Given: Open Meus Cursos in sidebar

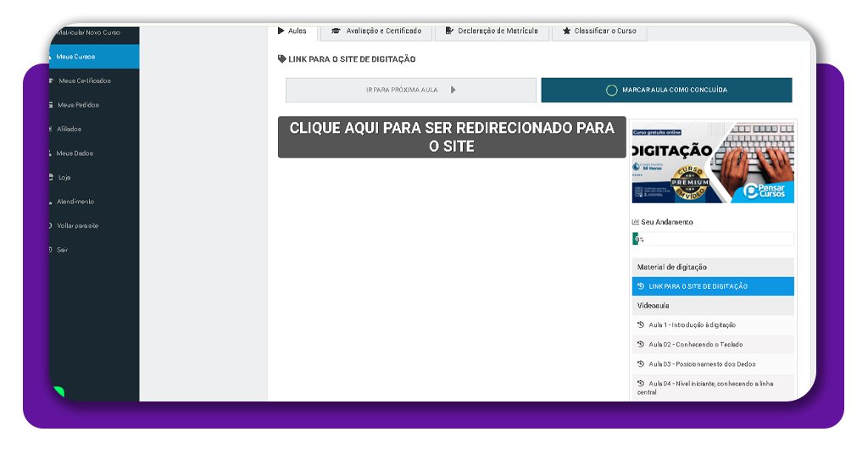Looking at the screenshot, I should (94, 57).
